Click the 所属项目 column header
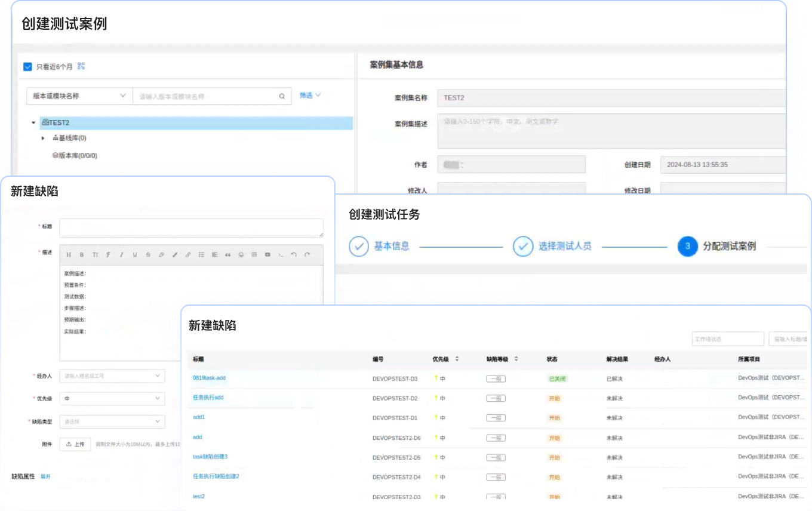812x511 pixels. click(749, 359)
